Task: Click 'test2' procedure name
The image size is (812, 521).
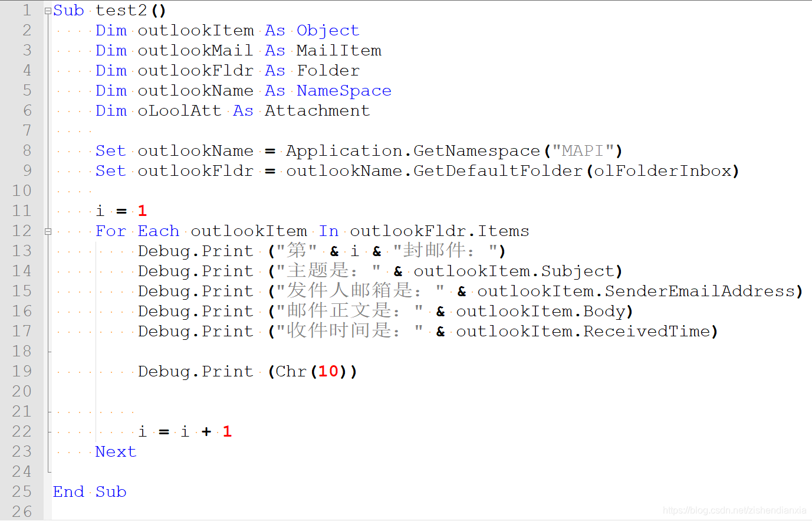Action: point(121,11)
